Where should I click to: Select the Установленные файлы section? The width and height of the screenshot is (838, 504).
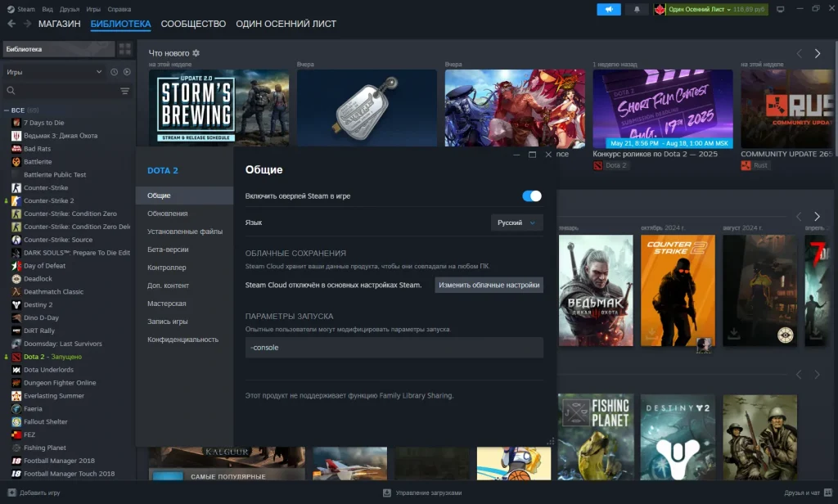point(184,232)
